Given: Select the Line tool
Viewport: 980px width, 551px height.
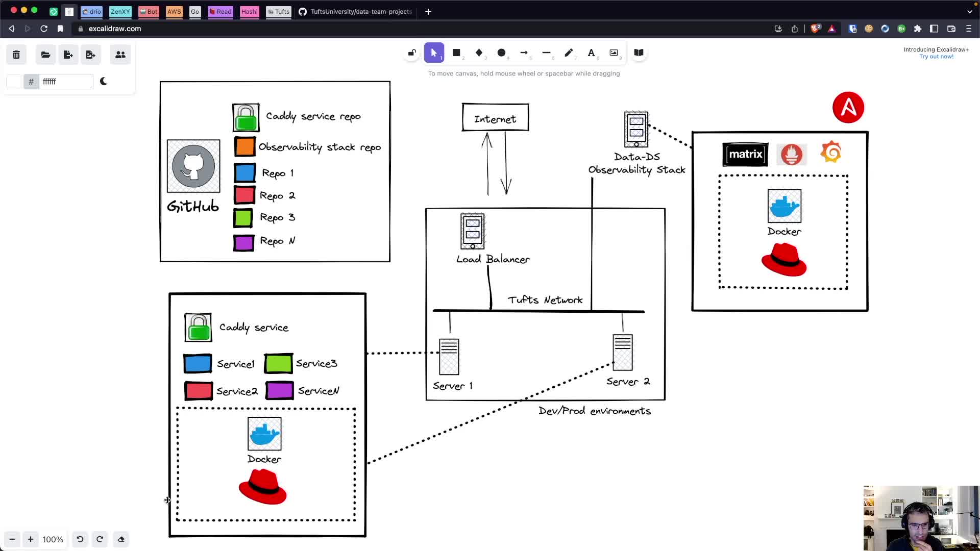Looking at the screenshot, I should pyautogui.click(x=547, y=53).
